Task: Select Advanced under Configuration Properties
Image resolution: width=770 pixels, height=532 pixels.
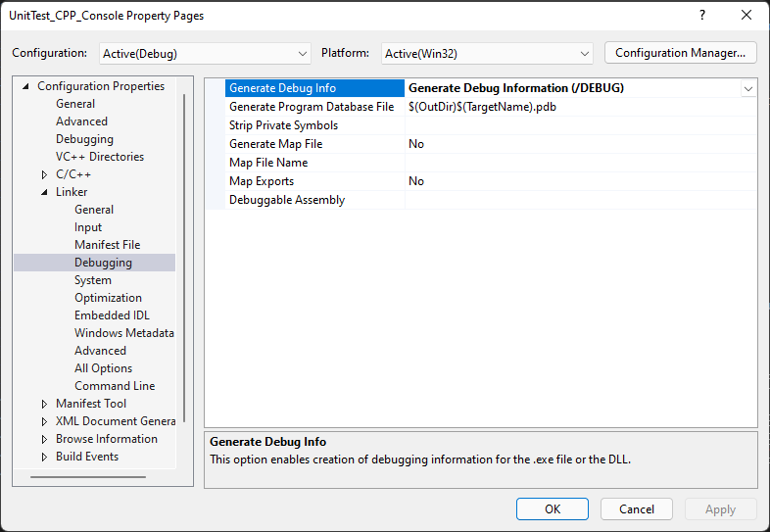Action: (x=81, y=121)
